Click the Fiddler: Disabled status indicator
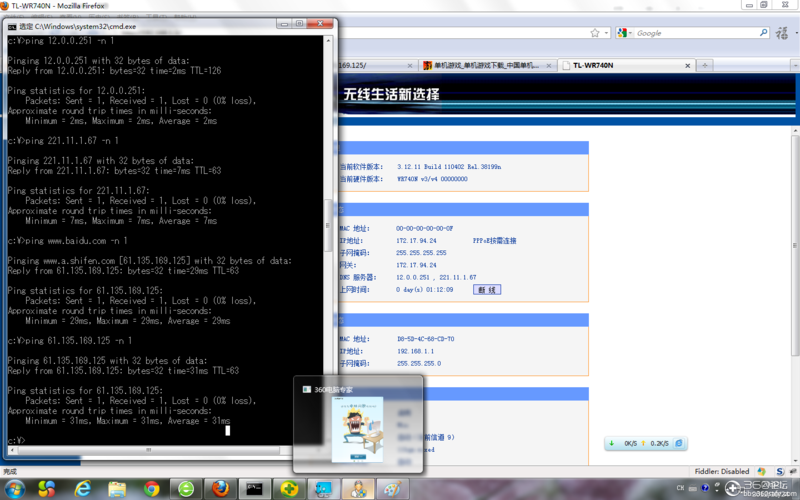The width and height of the screenshot is (800, 500). 721,471
